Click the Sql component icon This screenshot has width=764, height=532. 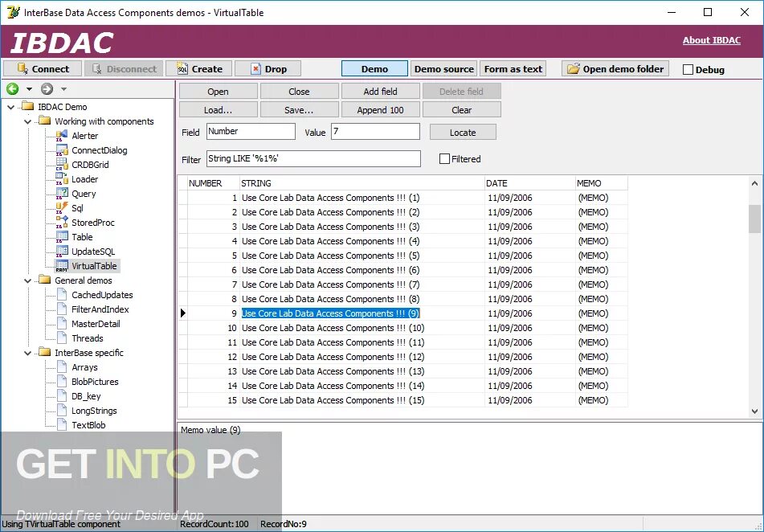point(62,208)
